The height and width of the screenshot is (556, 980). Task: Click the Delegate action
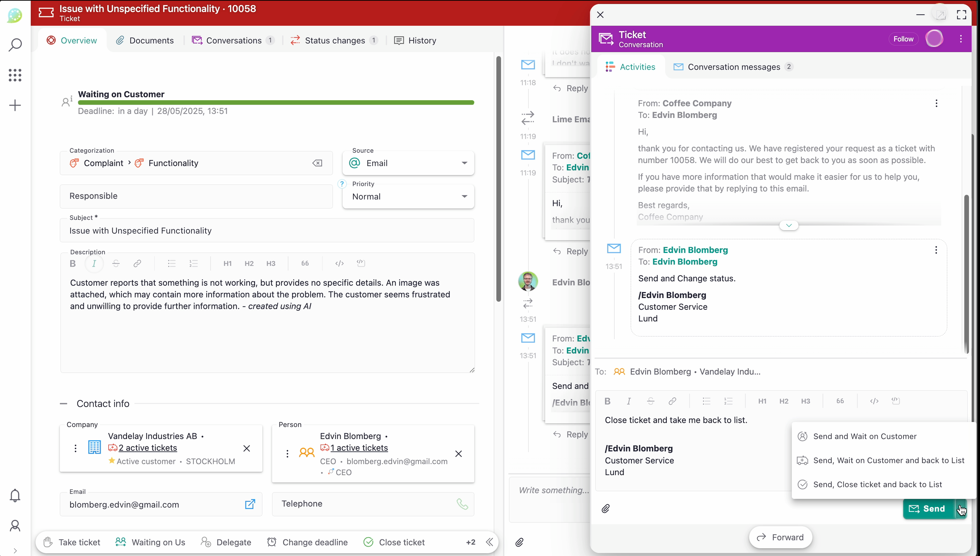(x=226, y=542)
